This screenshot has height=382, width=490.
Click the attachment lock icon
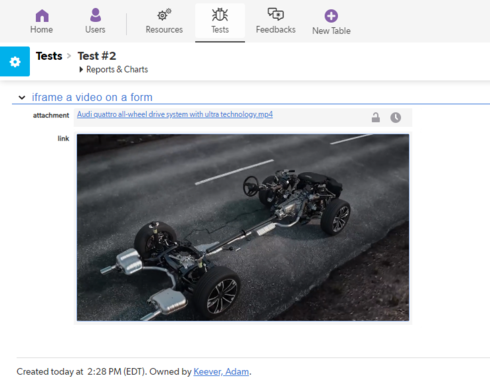coord(376,117)
